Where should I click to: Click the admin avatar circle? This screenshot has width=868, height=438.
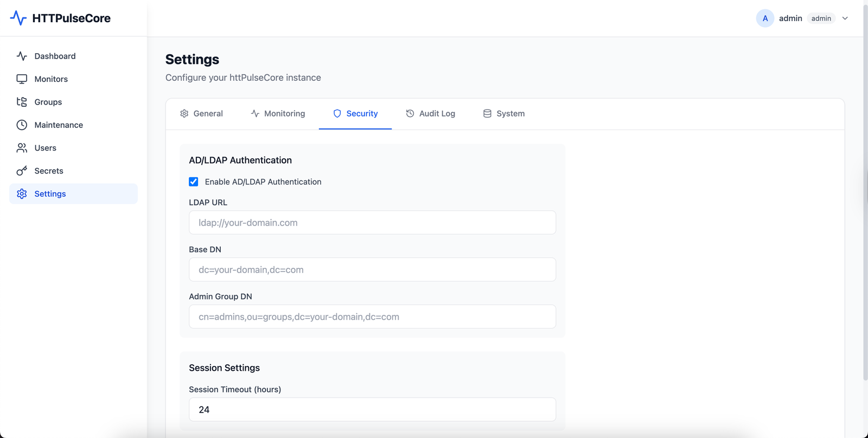pyautogui.click(x=765, y=18)
